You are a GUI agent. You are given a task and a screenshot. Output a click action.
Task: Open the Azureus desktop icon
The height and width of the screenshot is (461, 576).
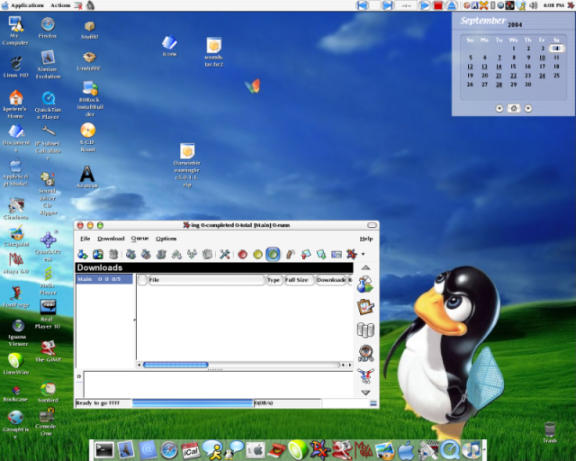pyautogui.click(x=87, y=177)
